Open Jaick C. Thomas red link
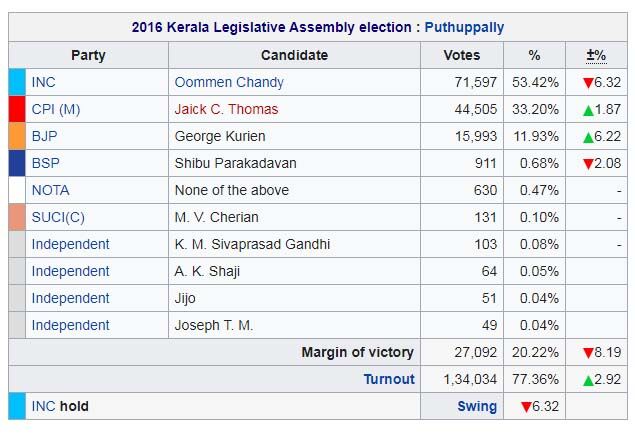Viewport: 635px width, 438px height. coord(226,109)
